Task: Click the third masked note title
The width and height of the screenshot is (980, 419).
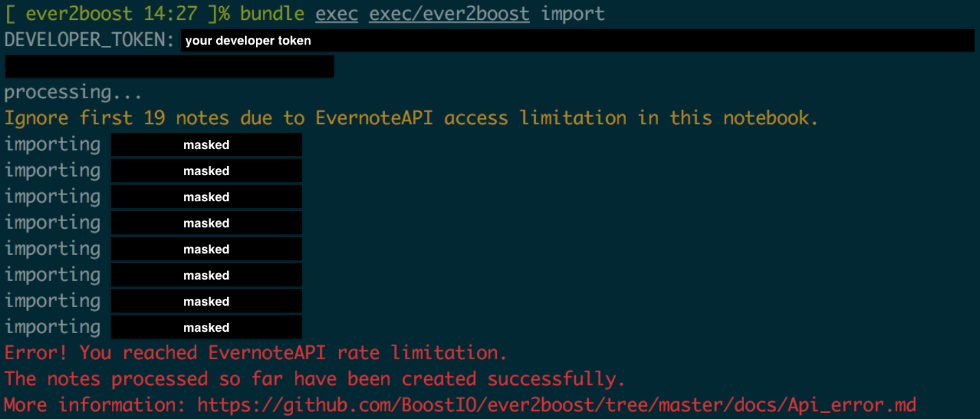Action: pyautogui.click(x=207, y=197)
